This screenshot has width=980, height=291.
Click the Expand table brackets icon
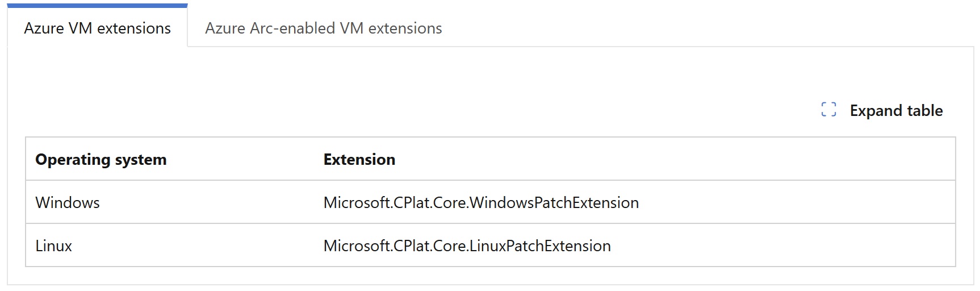point(828,110)
